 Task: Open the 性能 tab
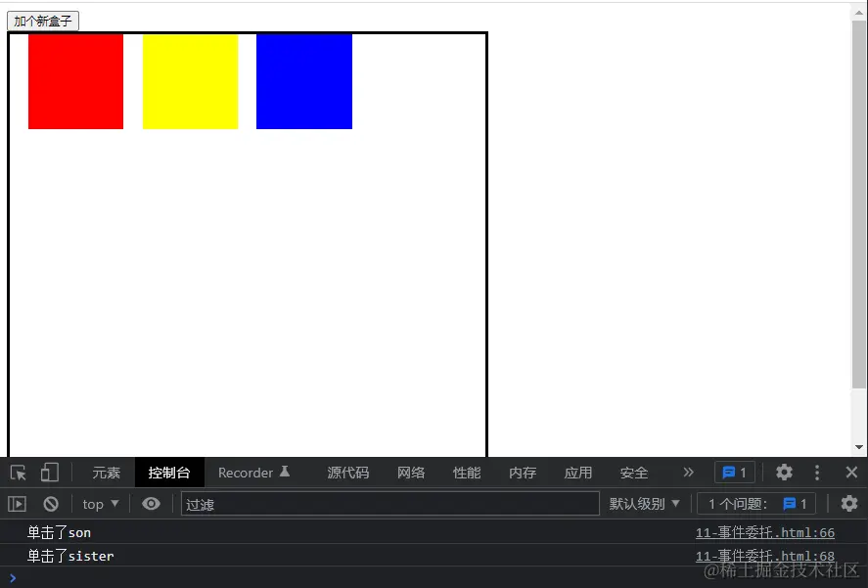467,473
